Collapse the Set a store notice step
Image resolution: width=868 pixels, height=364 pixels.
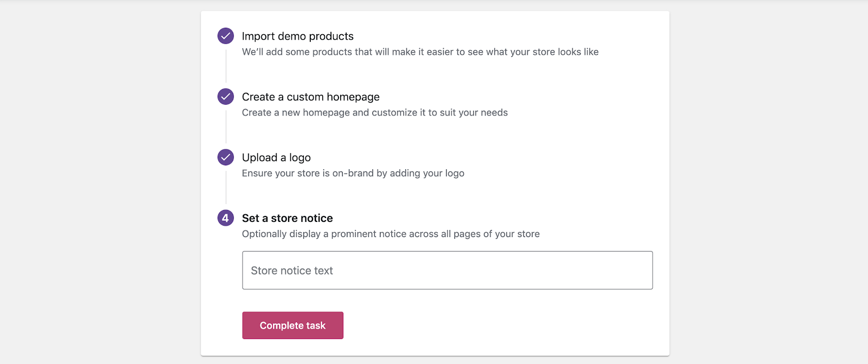(x=288, y=218)
